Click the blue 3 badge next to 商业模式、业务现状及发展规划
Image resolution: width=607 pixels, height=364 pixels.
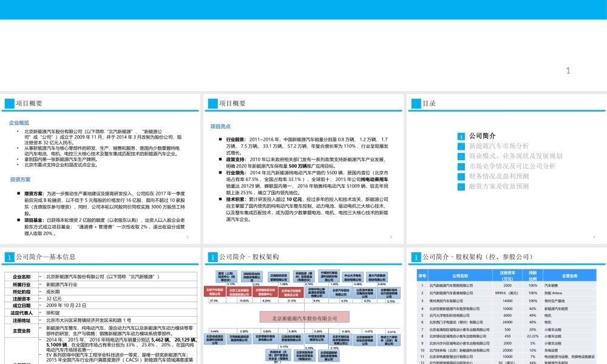[x=461, y=157]
